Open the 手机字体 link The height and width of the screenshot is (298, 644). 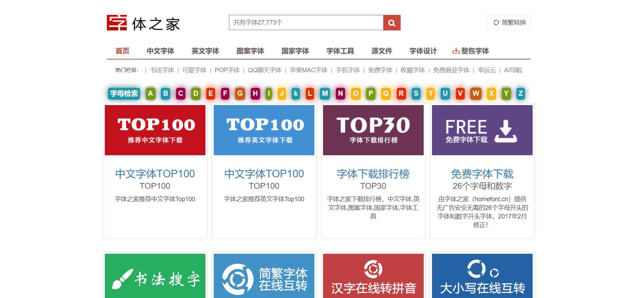point(348,70)
